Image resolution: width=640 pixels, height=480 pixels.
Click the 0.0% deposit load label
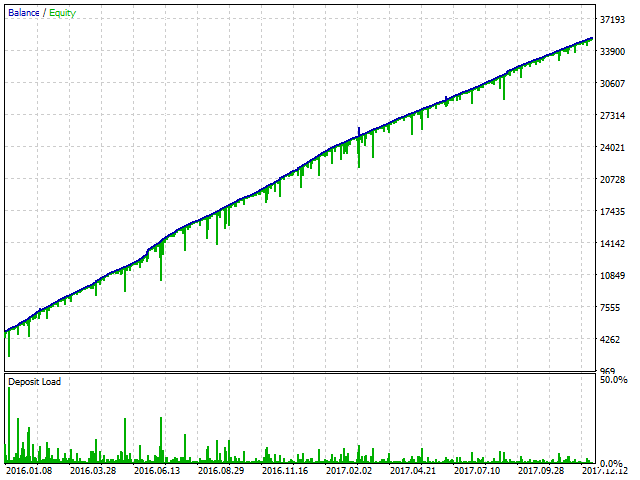612,464
